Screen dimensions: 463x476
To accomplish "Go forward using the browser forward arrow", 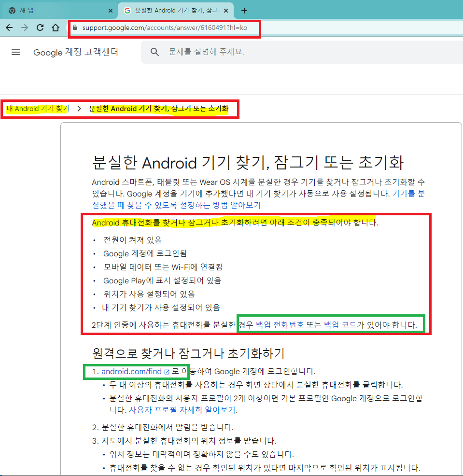I will (x=25, y=28).
